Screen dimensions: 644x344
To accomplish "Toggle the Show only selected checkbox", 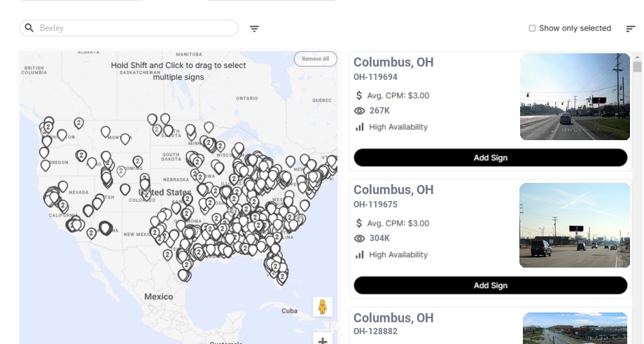I will click(x=532, y=29).
